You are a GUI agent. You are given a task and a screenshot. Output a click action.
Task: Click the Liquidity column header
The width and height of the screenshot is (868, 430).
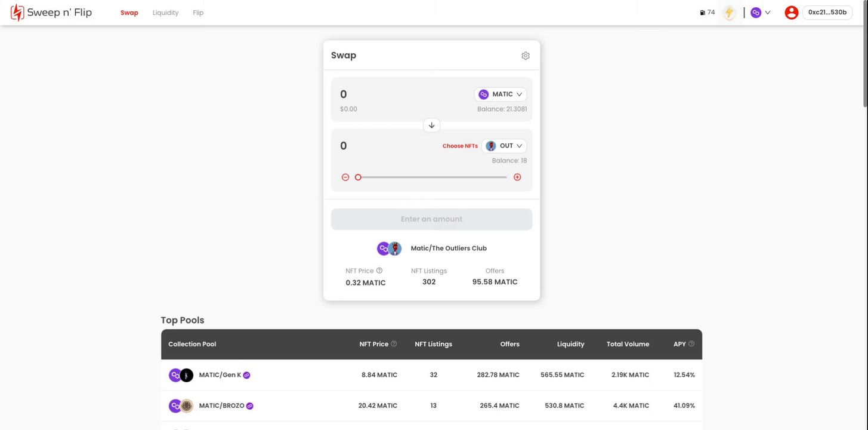click(571, 344)
